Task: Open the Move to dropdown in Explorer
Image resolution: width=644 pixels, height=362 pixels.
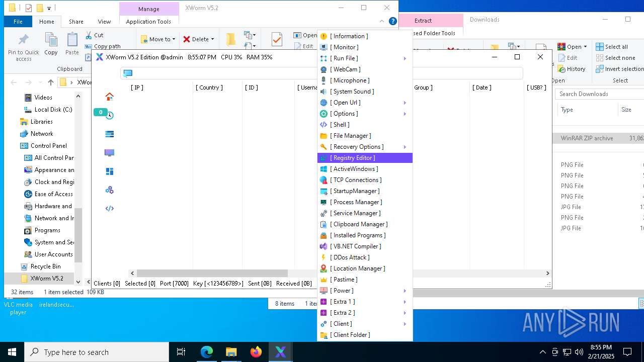Action: pyautogui.click(x=158, y=39)
